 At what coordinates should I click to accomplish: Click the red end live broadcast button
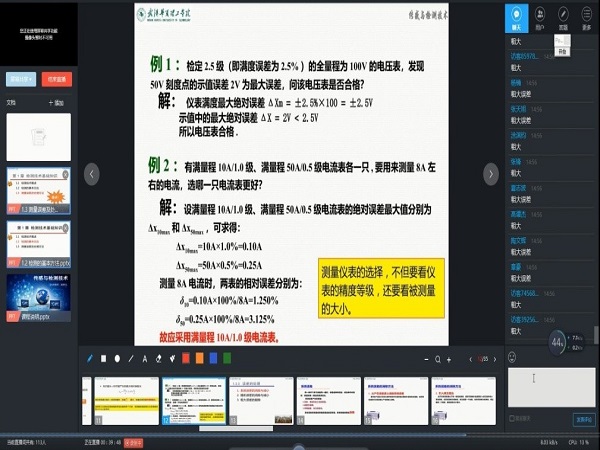tap(57, 78)
